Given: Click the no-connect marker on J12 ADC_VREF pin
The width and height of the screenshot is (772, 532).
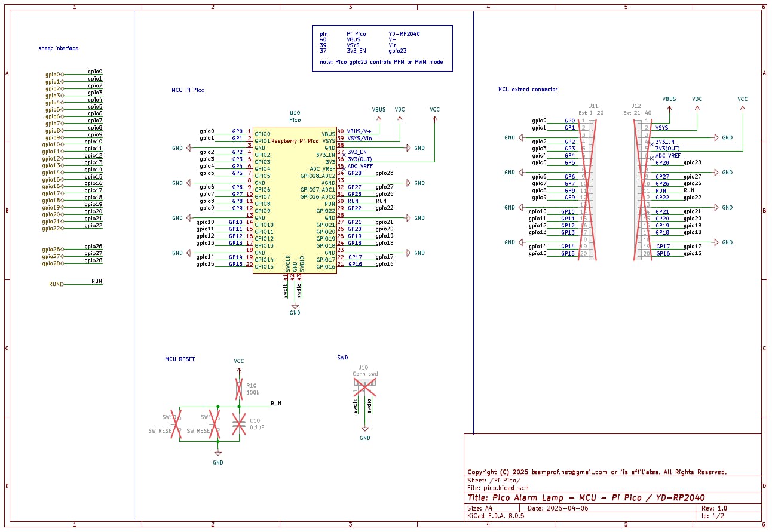Looking at the screenshot, I should (x=651, y=158).
